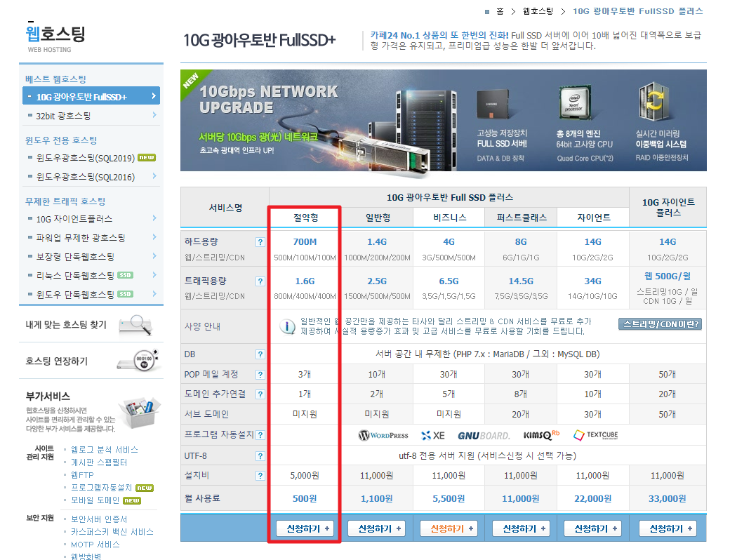Open help icon for 프로그램 자동설치

coord(260,435)
